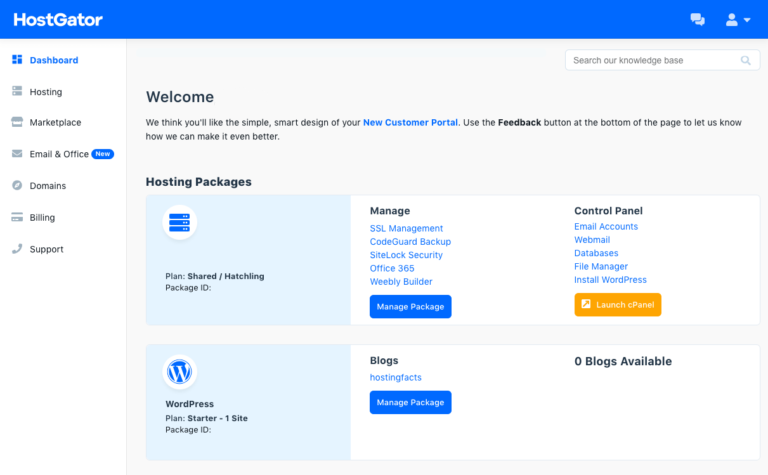Click the Marketplace storefront icon

pos(17,122)
